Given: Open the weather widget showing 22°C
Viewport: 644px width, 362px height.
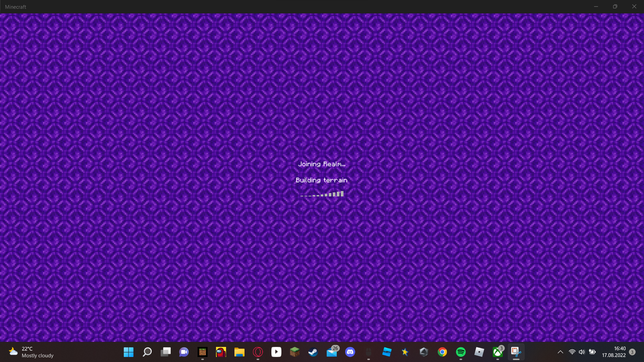Looking at the screenshot, I should tap(31, 352).
